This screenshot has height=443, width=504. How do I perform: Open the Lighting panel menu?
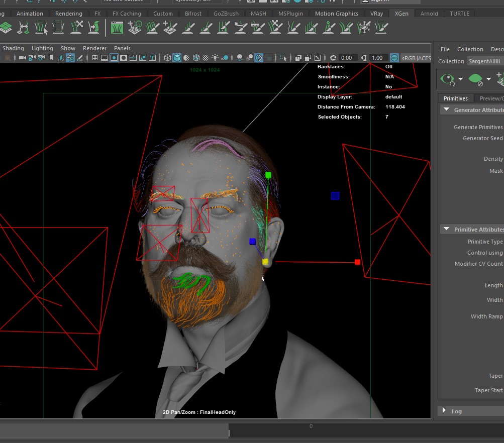[42, 48]
